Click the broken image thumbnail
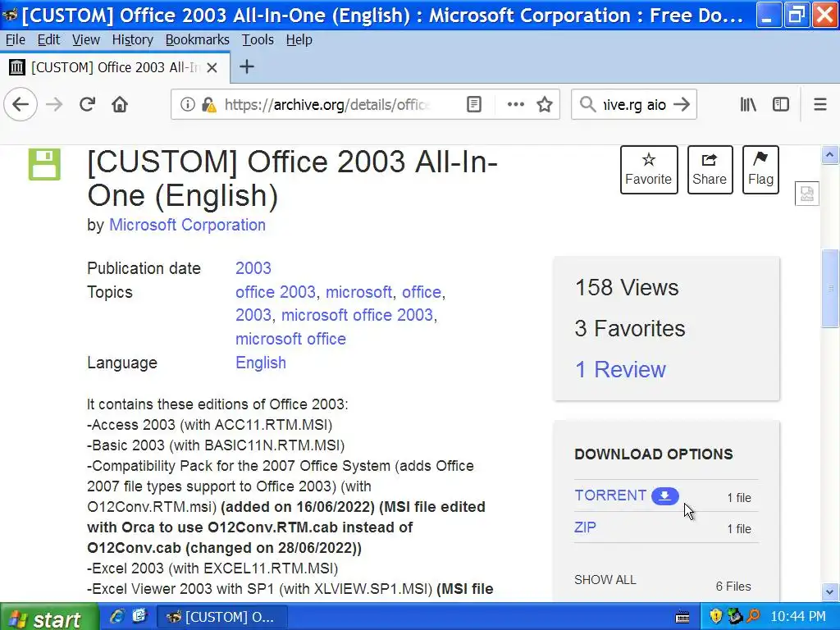The image size is (840, 630). point(807,194)
